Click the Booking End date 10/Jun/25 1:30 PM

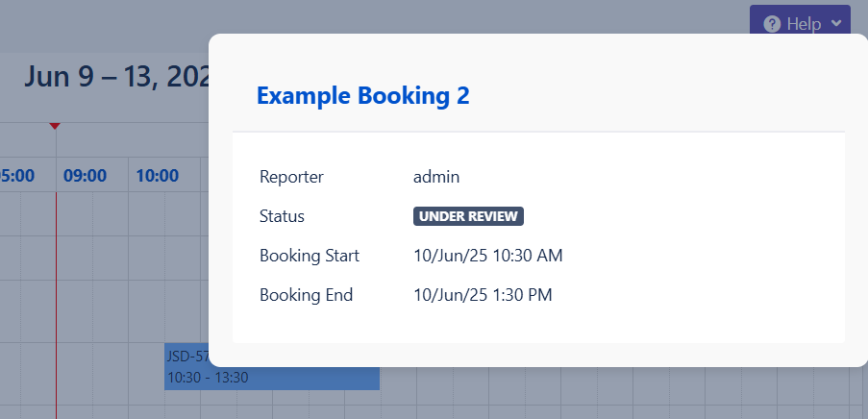(483, 295)
